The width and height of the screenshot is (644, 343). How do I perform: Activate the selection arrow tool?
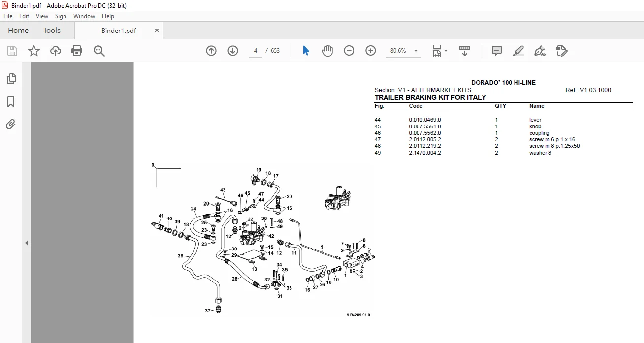pos(306,51)
